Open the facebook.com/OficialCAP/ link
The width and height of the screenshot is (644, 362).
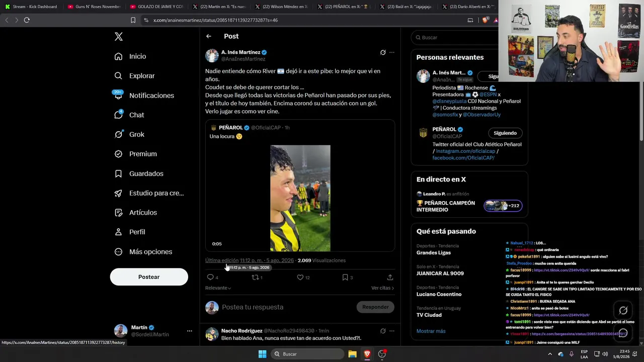(463, 158)
